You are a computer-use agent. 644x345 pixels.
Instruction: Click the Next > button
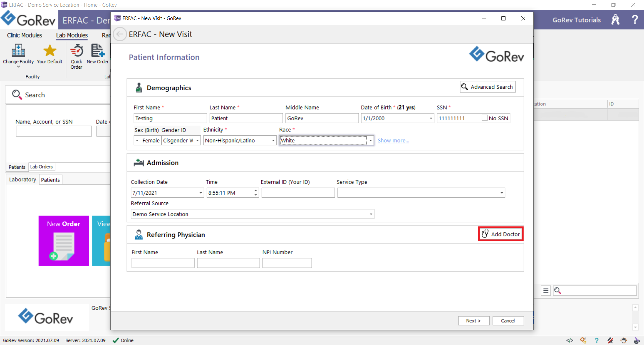[x=474, y=321]
